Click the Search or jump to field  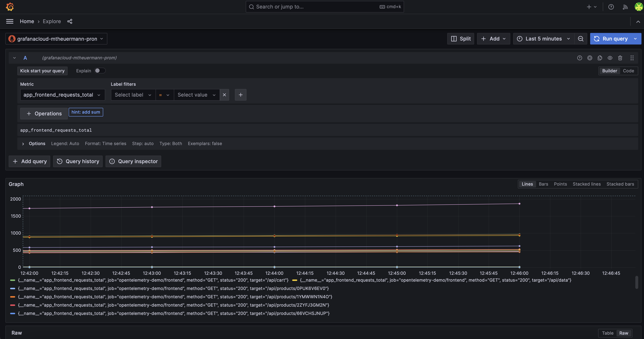[x=325, y=7]
